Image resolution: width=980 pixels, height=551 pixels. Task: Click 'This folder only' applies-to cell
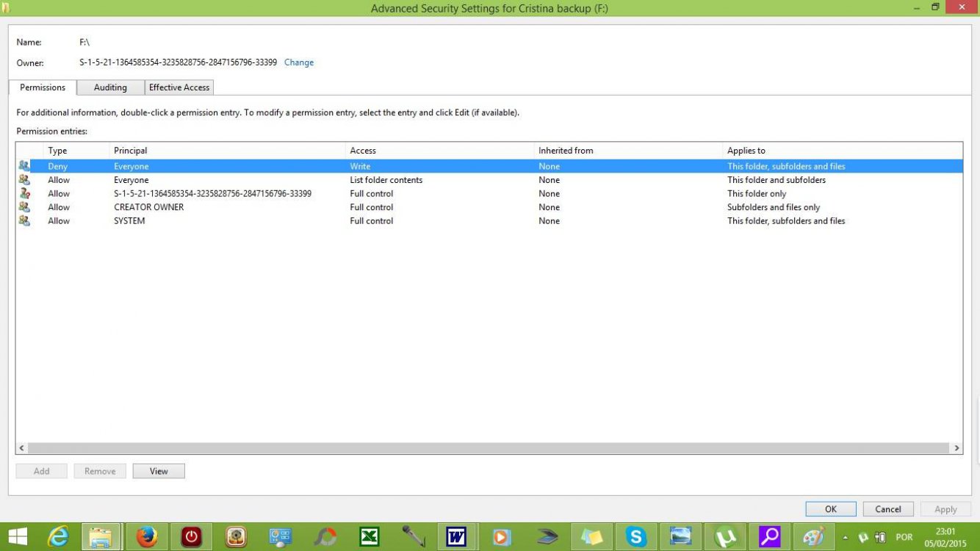click(757, 193)
